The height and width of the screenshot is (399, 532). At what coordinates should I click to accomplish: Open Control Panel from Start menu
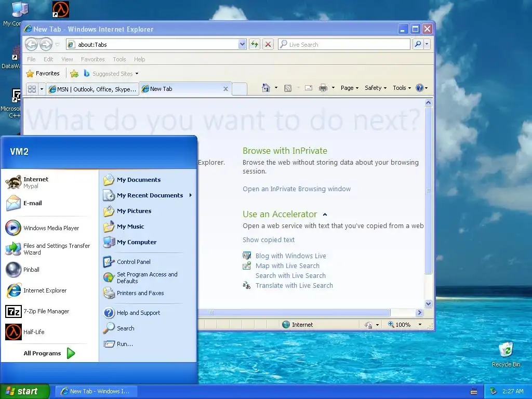148,262
